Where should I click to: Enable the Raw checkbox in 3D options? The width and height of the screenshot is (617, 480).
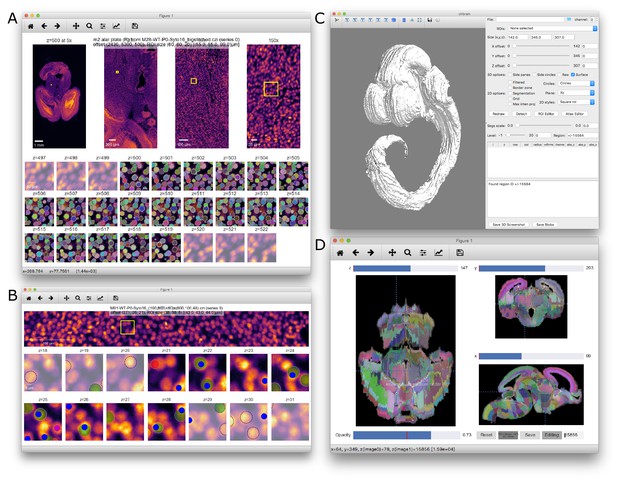tap(559, 75)
